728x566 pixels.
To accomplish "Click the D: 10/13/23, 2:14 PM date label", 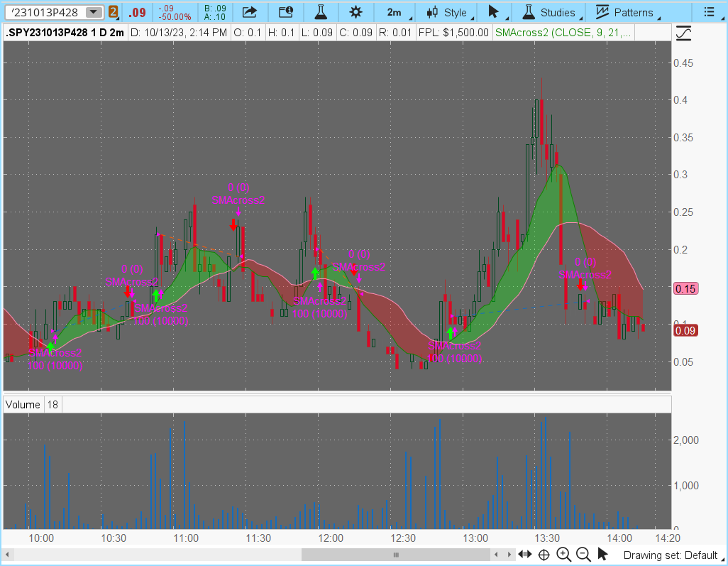I will [x=179, y=33].
